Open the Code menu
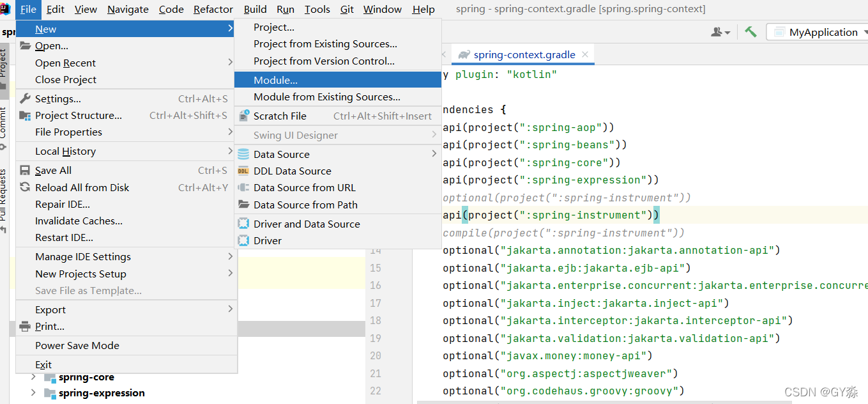This screenshot has width=868, height=404. pos(171,9)
